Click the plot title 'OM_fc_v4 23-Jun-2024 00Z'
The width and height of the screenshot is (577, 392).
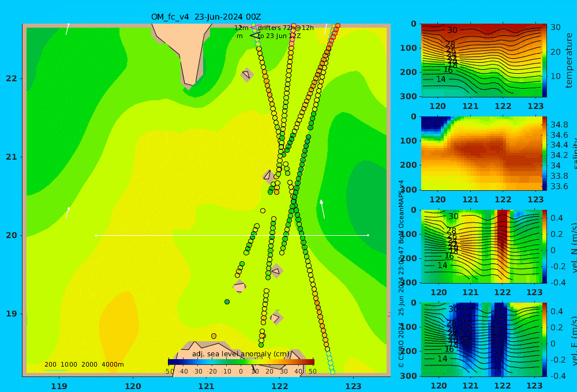click(x=206, y=17)
